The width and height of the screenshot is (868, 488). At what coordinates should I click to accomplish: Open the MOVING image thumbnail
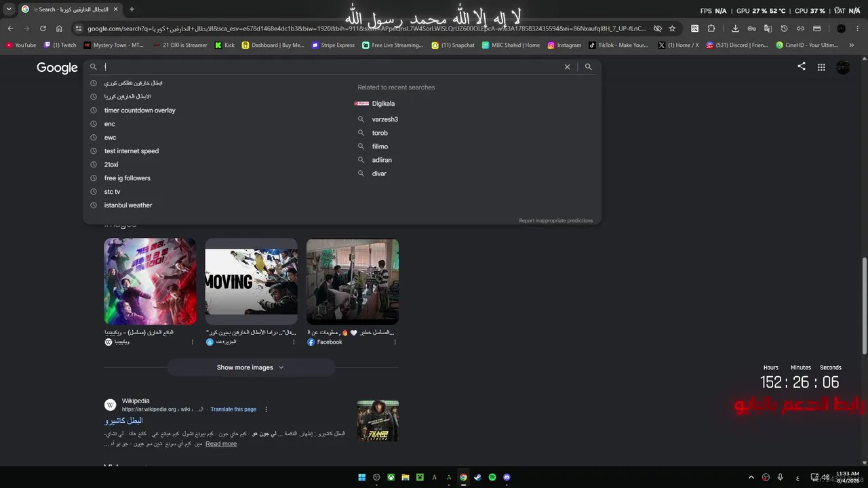[251, 281]
